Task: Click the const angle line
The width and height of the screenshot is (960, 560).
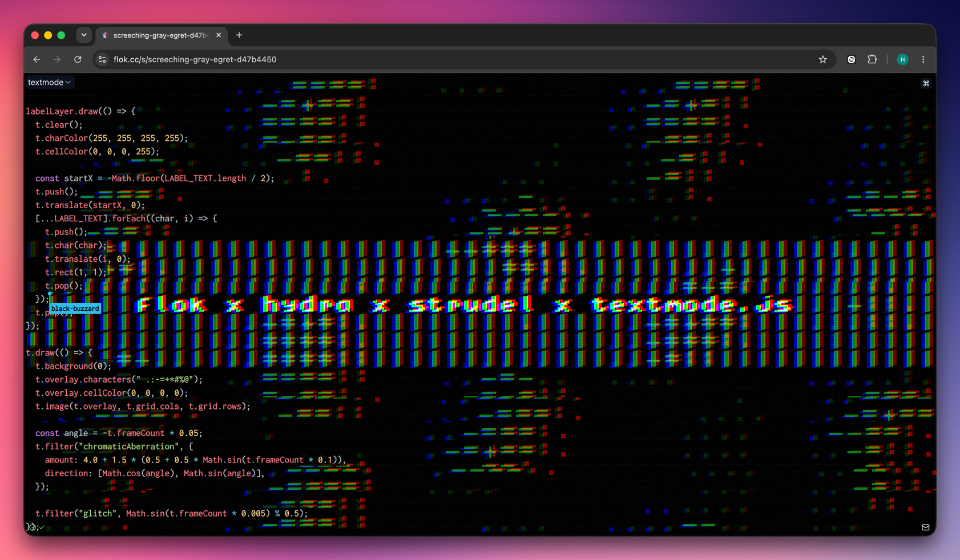Action: point(119,433)
